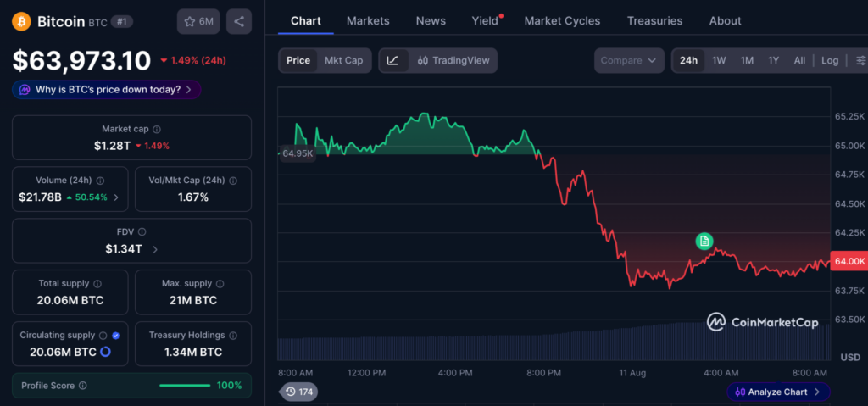The width and height of the screenshot is (868, 406).
Task: Click the share icon next to Bitcoin
Action: [x=239, y=21]
